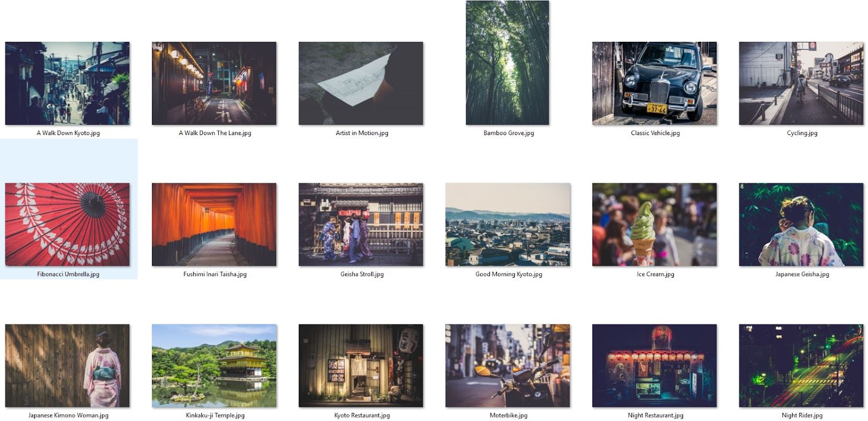Click the 'A Walk Down Kyoto.jpg' file name
This screenshot has height=421, width=868.
coord(68,133)
